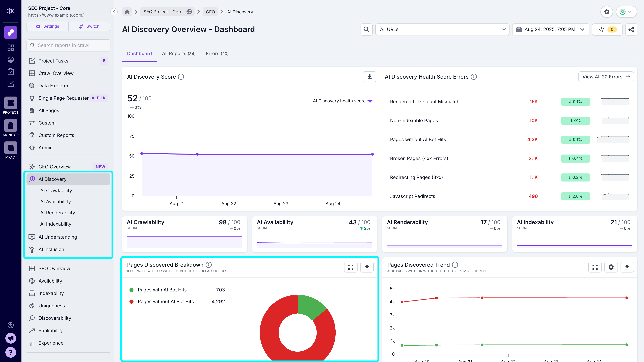Collapse the sidebar using the left chevron
Image resolution: width=644 pixels, height=362 pixels.
(x=114, y=12)
